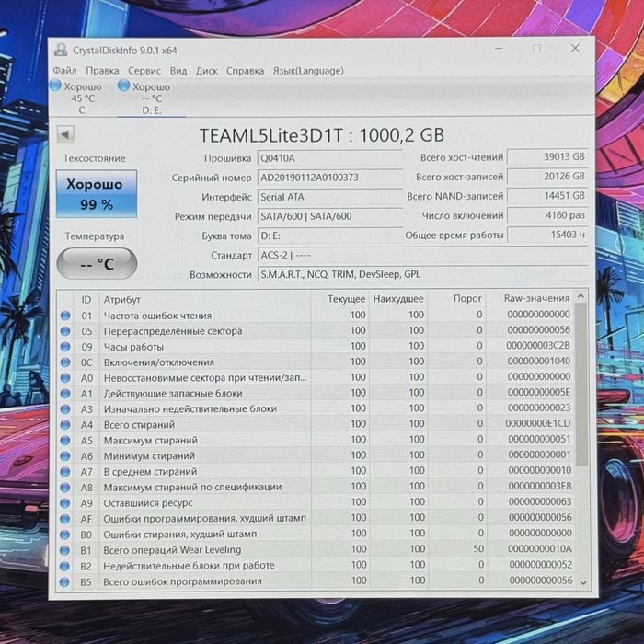The image size is (644, 644).
Task: Click status icon for attribute 09 Часы работы
Action: pos(65,347)
